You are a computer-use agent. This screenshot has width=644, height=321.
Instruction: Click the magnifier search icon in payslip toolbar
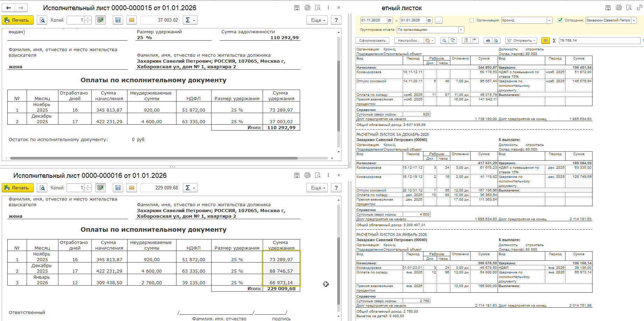point(444,41)
